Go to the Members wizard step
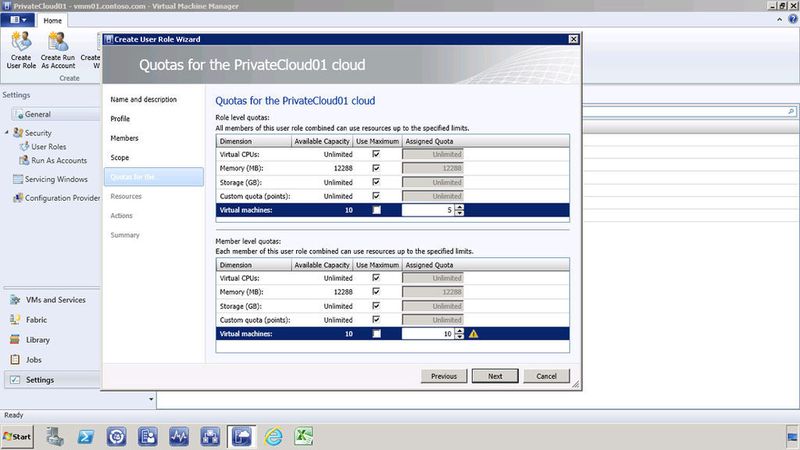 coord(124,138)
